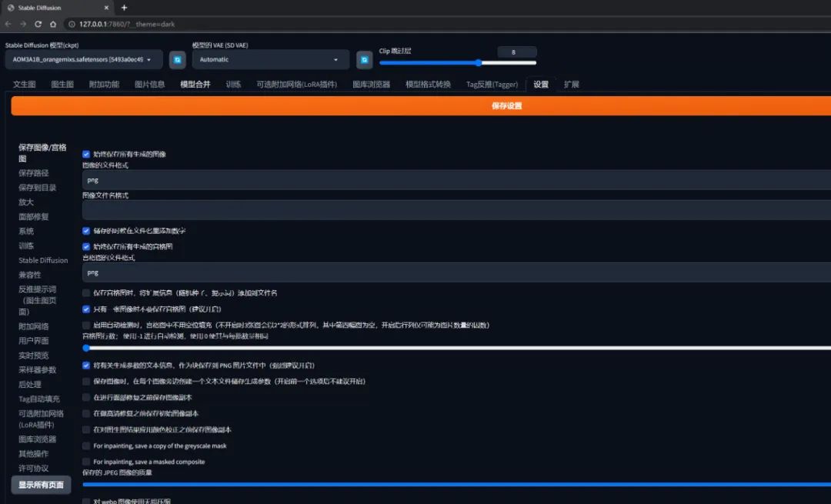The width and height of the screenshot is (831, 504).
Task: Enable 在进行面部修复之前保存图像副本 checkbox
Action: click(86, 398)
